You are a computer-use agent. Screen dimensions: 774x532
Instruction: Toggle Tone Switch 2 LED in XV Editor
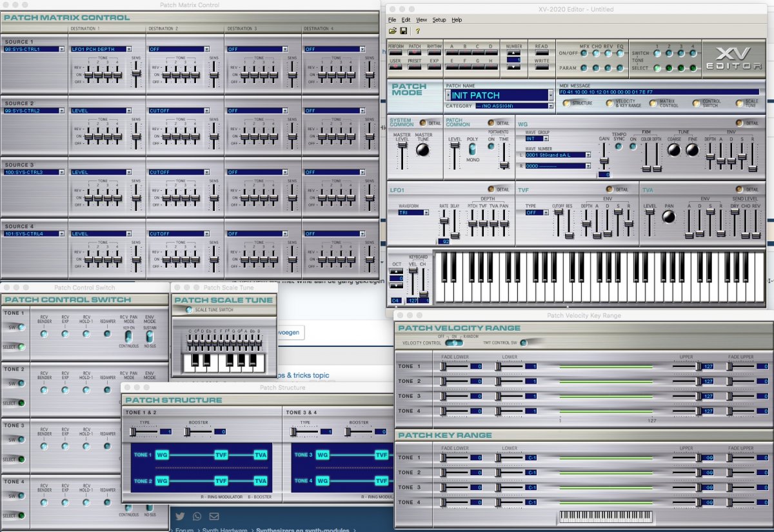(670, 53)
